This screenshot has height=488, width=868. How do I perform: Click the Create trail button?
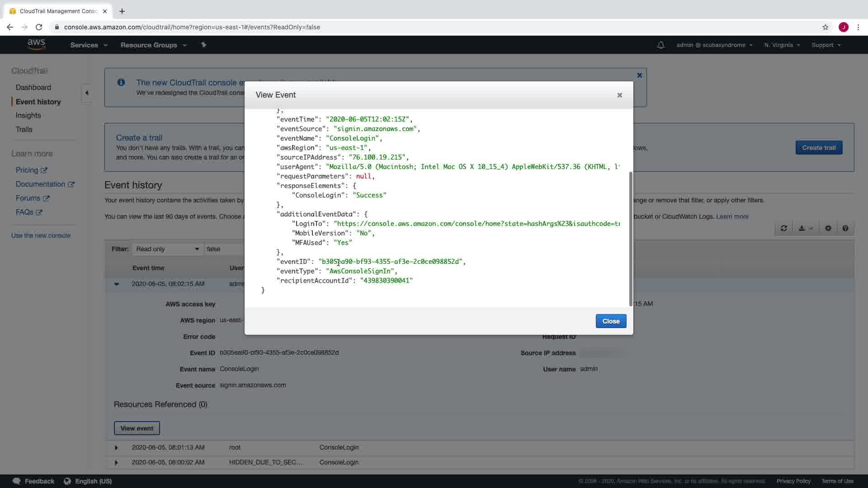819,148
